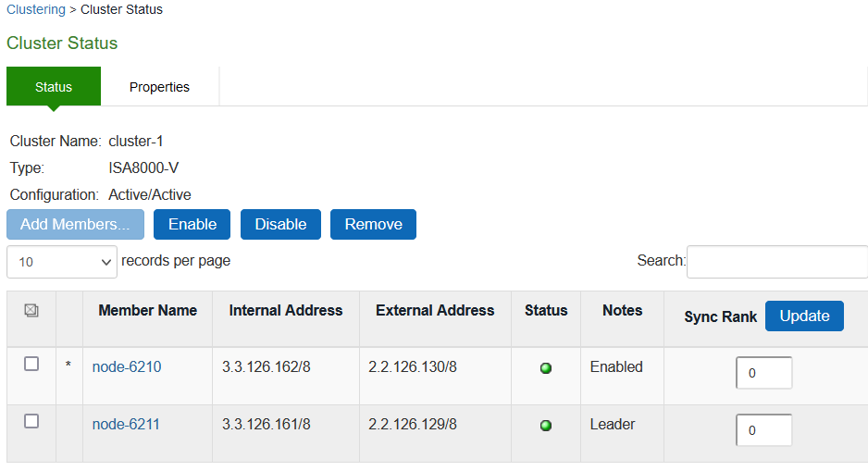The height and width of the screenshot is (471, 868).
Task: Go to Clustering breadcrumb link
Action: 36,10
